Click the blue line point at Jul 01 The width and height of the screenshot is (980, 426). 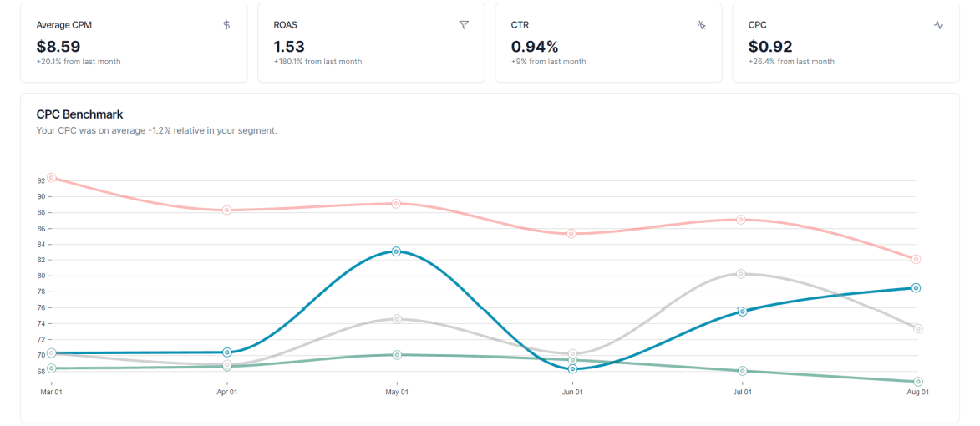tap(742, 311)
